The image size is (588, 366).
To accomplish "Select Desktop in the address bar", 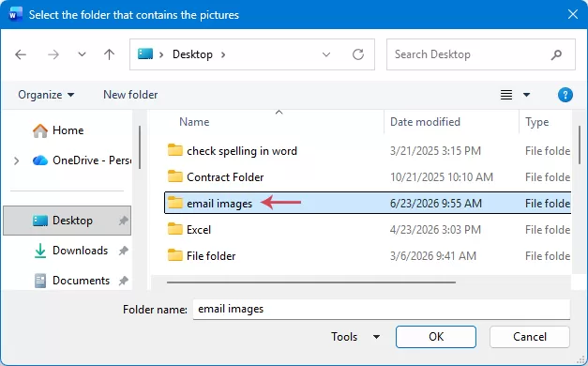I will tap(192, 54).
